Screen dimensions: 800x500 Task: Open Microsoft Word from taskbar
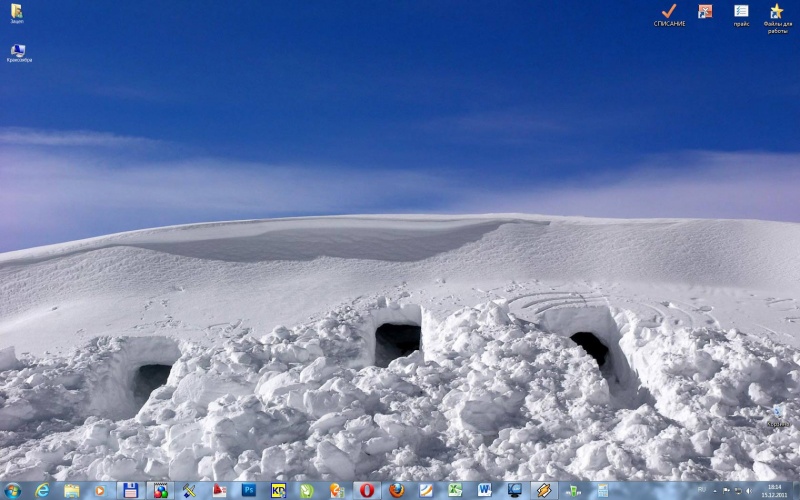(485, 490)
